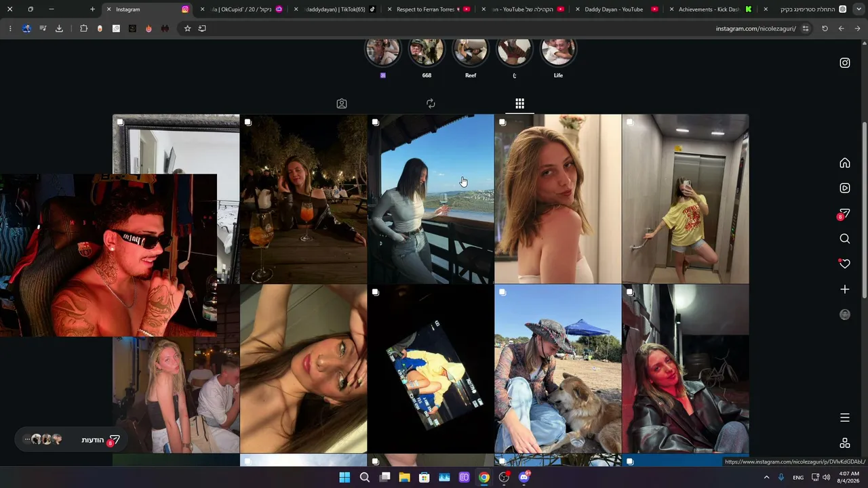Open the Chrome three-dot menu
The image size is (868, 488).
(10, 28)
